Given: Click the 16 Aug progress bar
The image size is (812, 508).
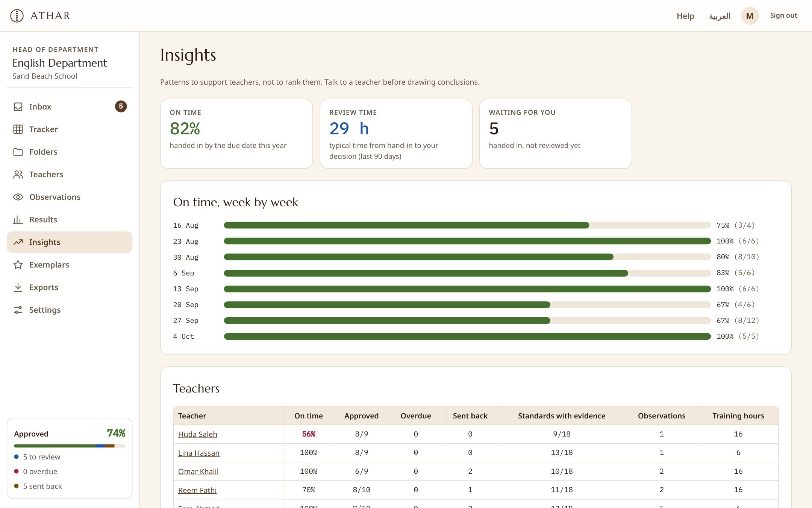Looking at the screenshot, I should pos(467,225).
